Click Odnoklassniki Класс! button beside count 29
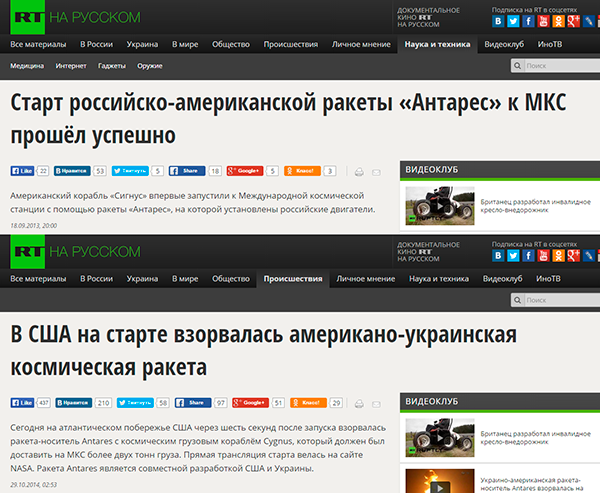 [x=308, y=403]
